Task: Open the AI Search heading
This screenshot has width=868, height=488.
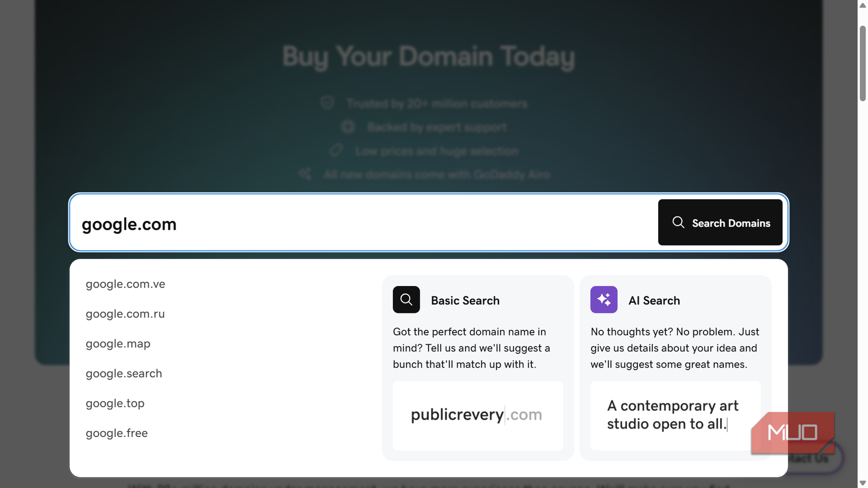Action: (654, 301)
